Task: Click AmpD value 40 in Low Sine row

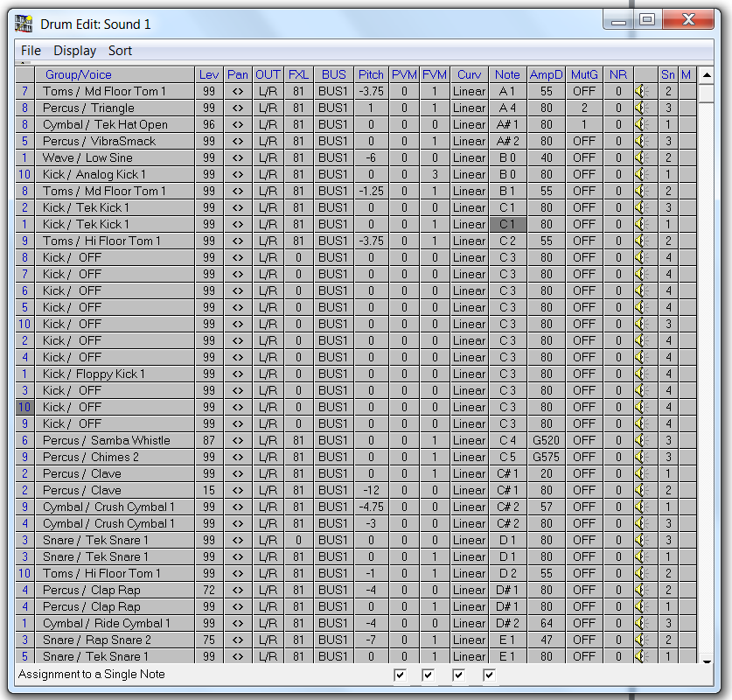Action: 547,157
